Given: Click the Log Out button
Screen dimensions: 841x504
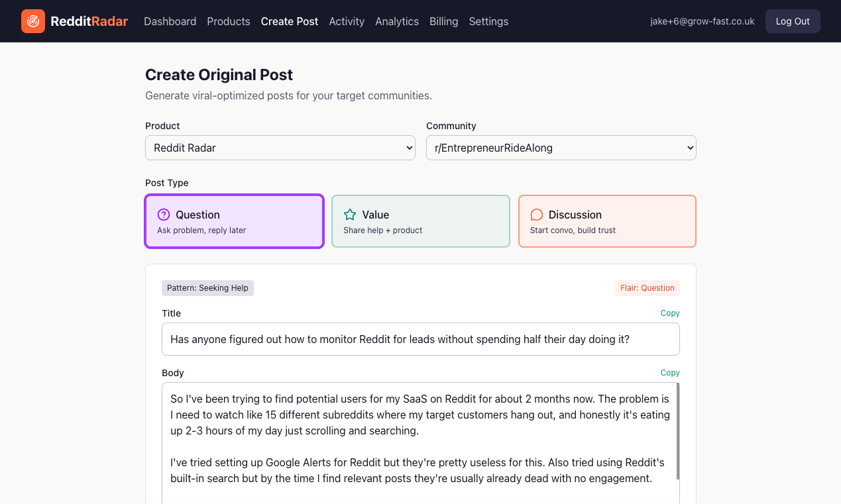Looking at the screenshot, I should pyautogui.click(x=793, y=21).
